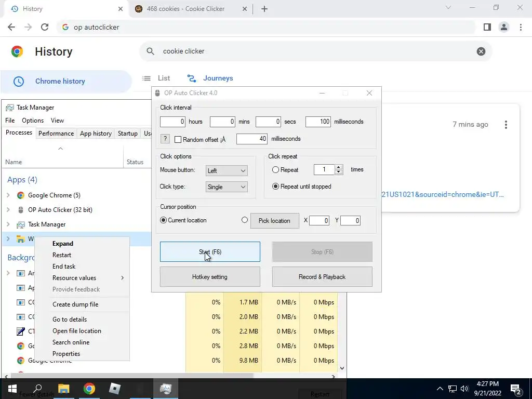The height and width of the screenshot is (399, 532).
Task: Open the Chrome profile avatar
Action: pyautogui.click(x=504, y=27)
